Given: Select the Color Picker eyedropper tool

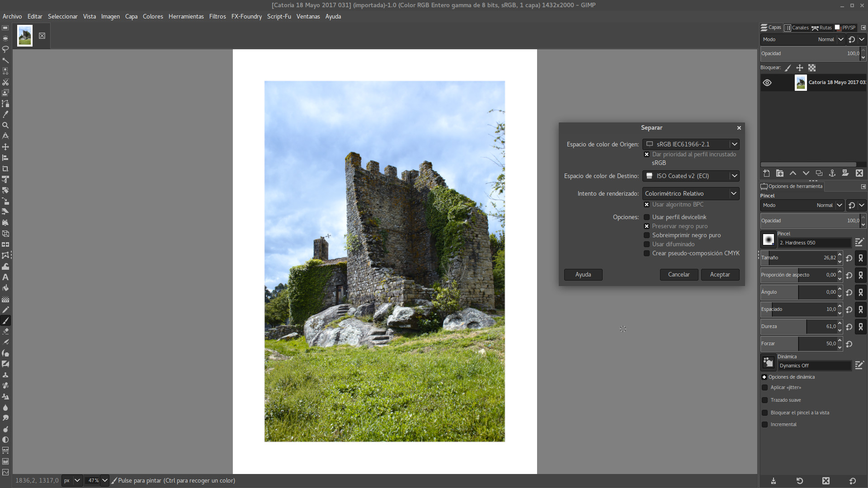Looking at the screenshot, I should (5, 114).
